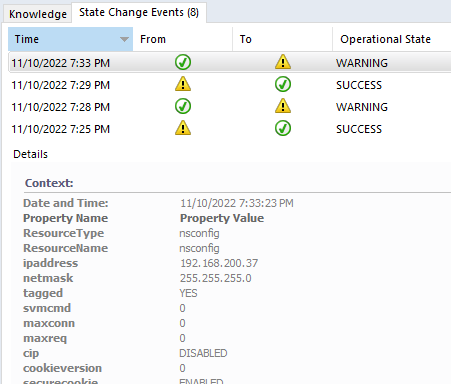Sort by the From column header
451x384 pixels.
coord(183,39)
